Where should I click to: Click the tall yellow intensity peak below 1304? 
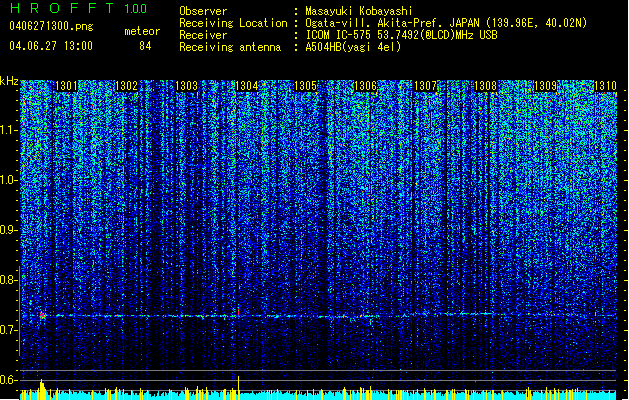pos(239,387)
